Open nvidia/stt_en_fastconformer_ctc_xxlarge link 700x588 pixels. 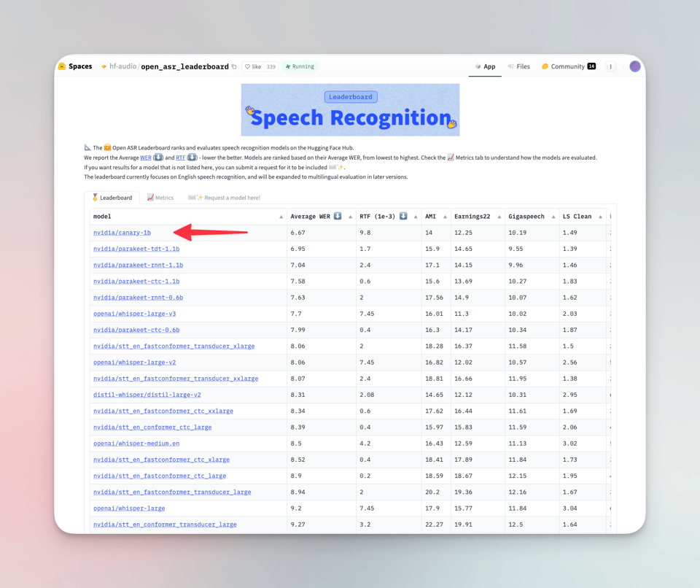pyautogui.click(x=163, y=411)
